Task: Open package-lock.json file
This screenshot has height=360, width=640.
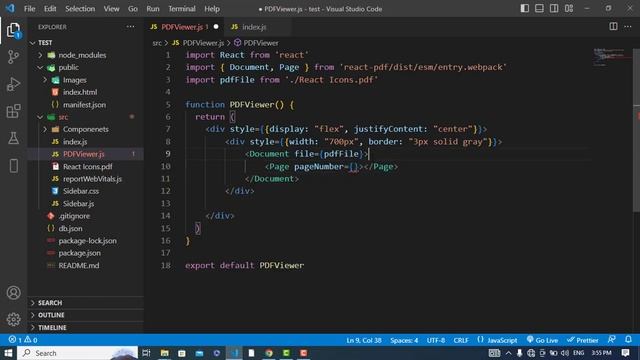Action: point(85,241)
